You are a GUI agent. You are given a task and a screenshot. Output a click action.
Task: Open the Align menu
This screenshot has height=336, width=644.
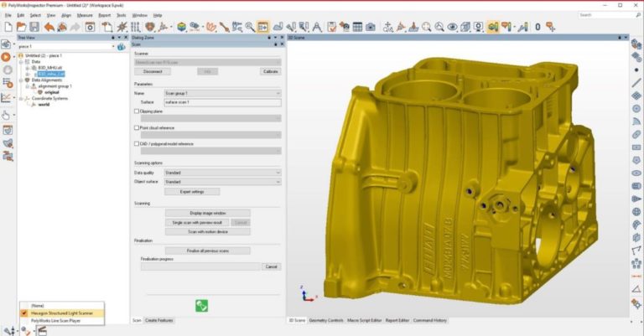coord(66,15)
